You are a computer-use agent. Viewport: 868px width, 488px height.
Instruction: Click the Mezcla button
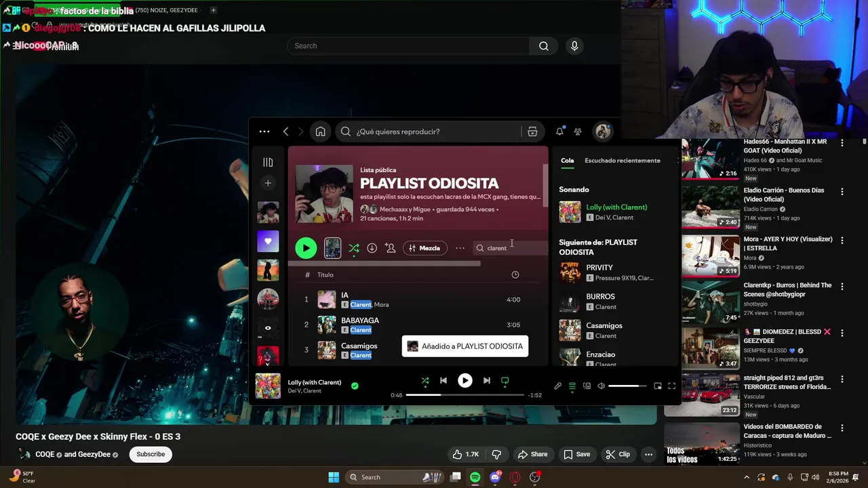[x=425, y=248]
